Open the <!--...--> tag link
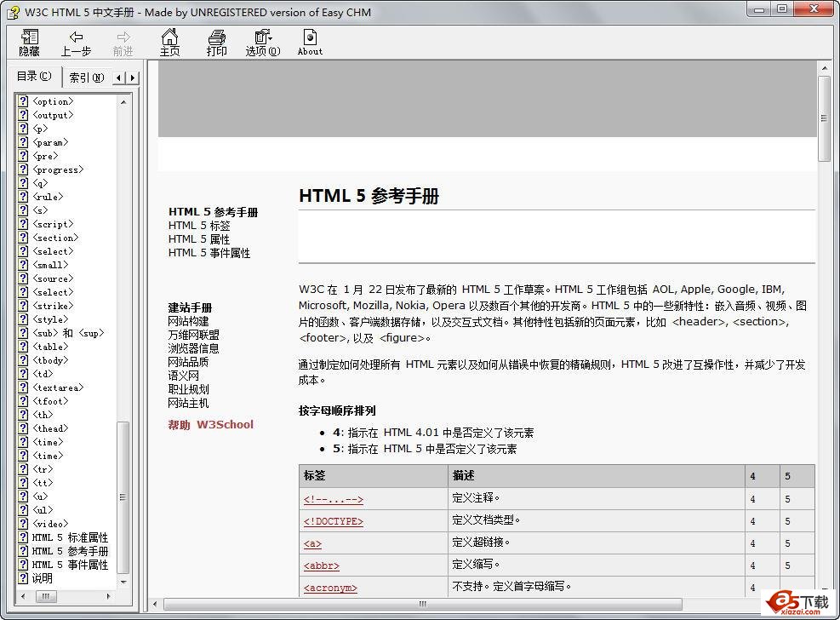Image resolution: width=840 pixels, height=620 pixels. [334, 499]
